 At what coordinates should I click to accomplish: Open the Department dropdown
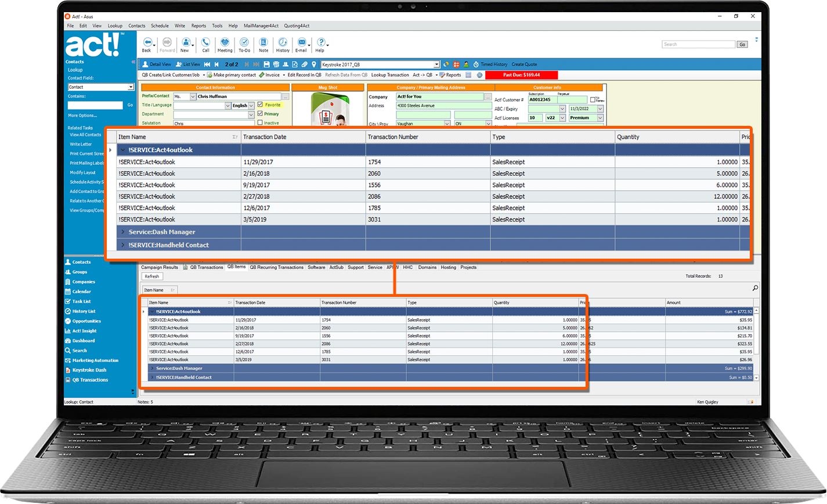[x=251, y=114]
